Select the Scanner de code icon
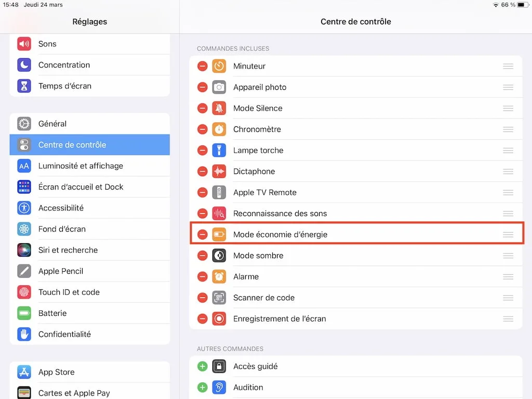The width and height of the screenshot is (532, 399). (219, 298)
